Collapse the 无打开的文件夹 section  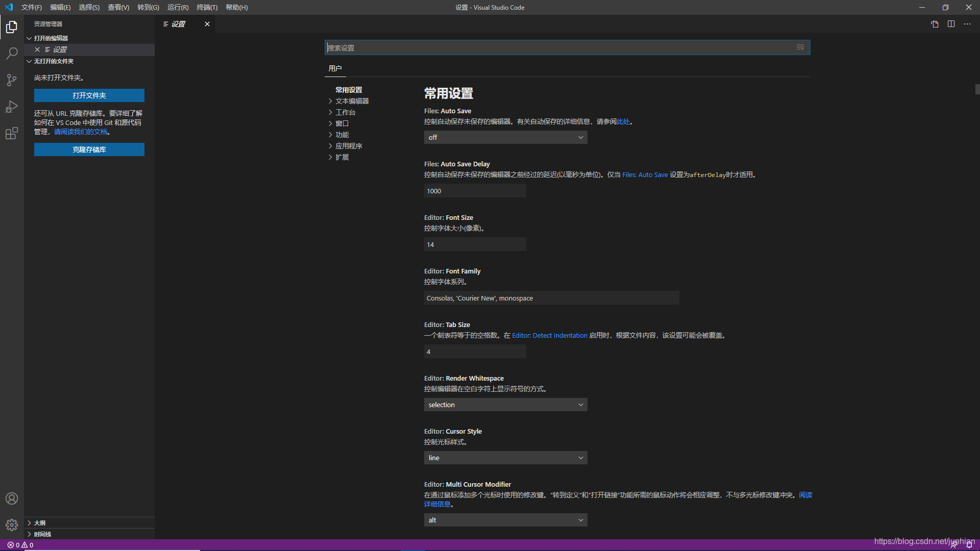[89, 61]
